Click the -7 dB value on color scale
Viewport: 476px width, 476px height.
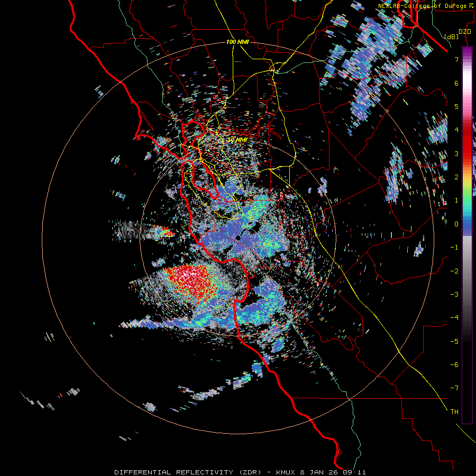454,388
